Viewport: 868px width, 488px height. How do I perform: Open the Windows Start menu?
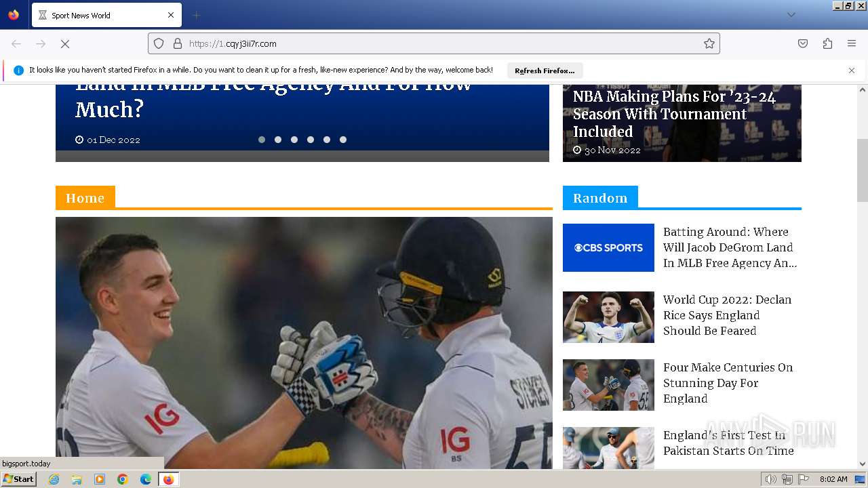click(18, 479)
